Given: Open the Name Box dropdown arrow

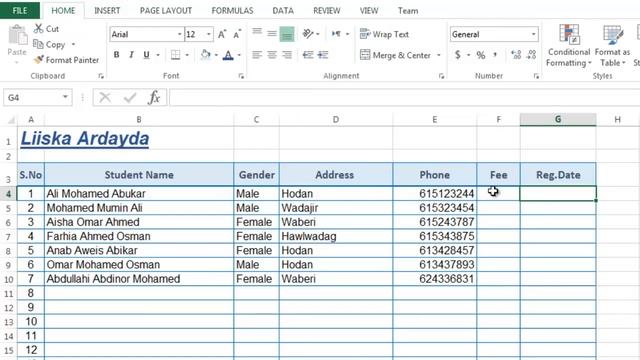Looking at the screenshot, I should click(x=65, y=97).
